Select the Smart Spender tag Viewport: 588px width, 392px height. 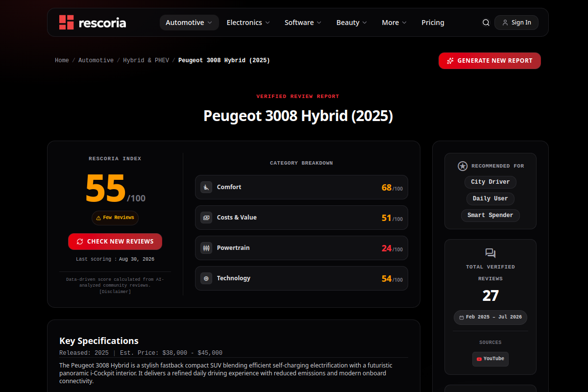[x=490, y=215]
